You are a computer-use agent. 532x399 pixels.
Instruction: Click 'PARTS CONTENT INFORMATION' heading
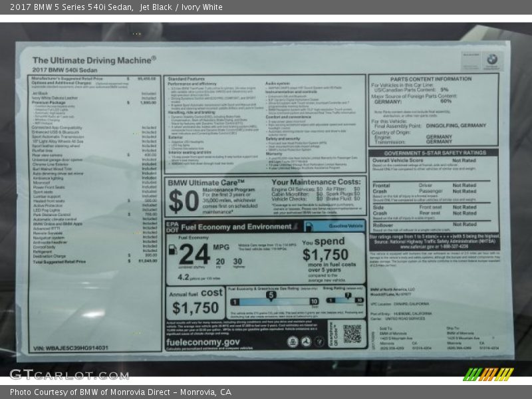point(430,78)
